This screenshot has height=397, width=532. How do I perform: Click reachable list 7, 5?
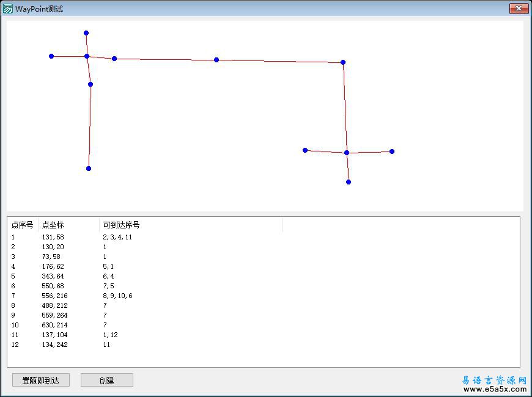click(108, 286)
